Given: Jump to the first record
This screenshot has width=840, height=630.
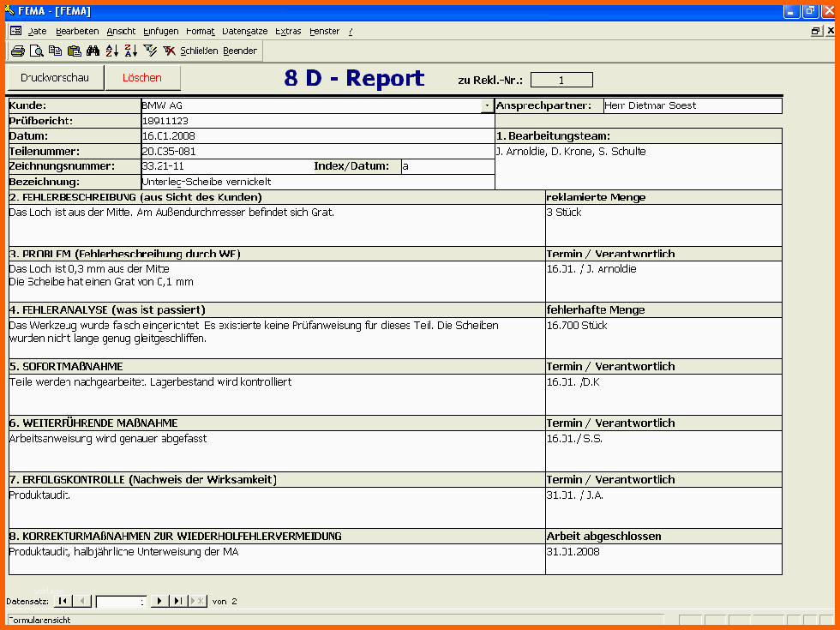Looking at the screenshot, I should pos(63,601).
